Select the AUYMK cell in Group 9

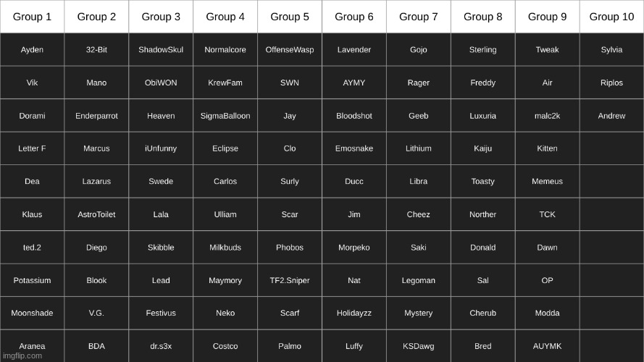(x=547, y=346)
